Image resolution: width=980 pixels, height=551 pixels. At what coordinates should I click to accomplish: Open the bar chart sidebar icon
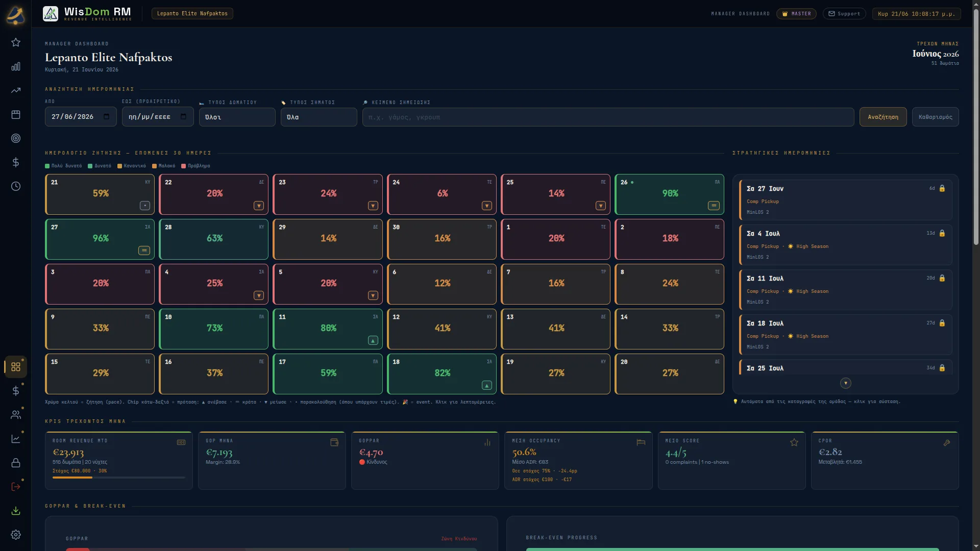16,66
